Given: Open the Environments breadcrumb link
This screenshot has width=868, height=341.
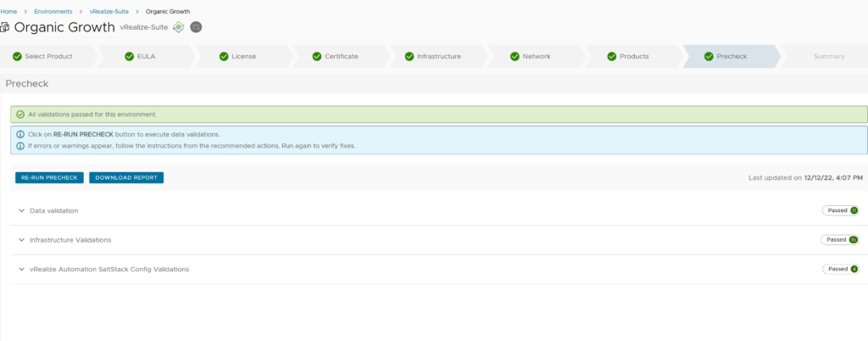Looking at the screenshot, I should click(x=53, y=12).
